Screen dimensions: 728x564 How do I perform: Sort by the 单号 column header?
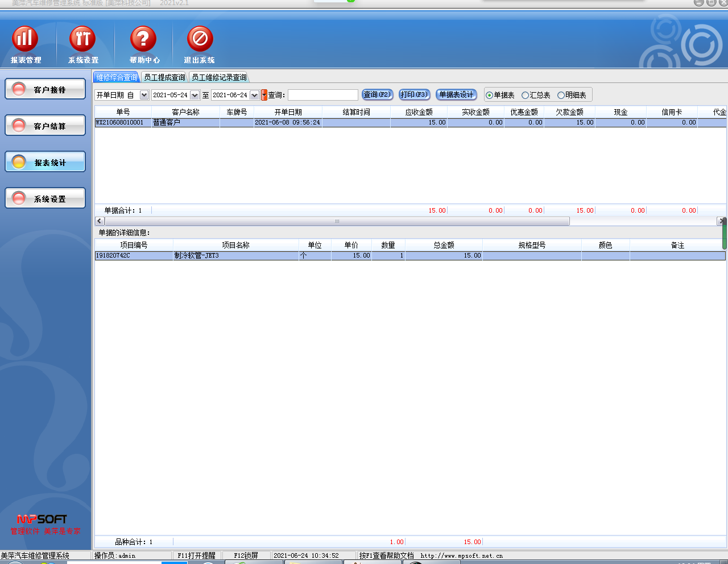tap(123, 112)
